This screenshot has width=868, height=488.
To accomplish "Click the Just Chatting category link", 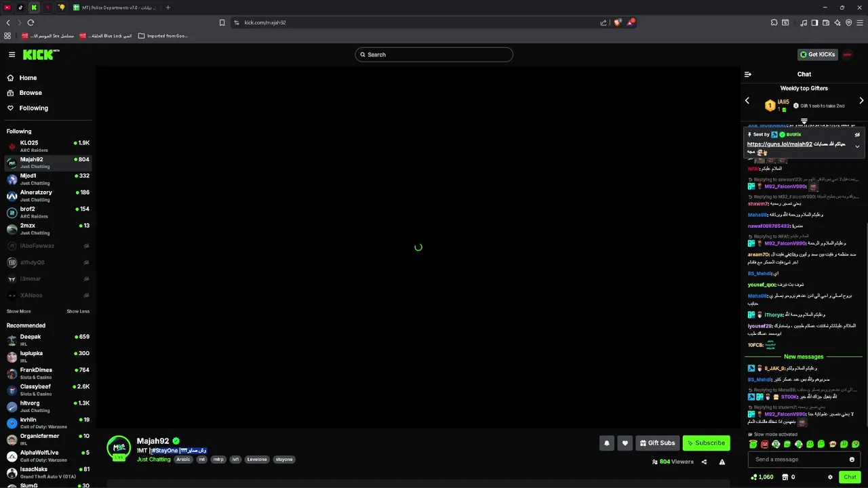I will click(154, 460).
